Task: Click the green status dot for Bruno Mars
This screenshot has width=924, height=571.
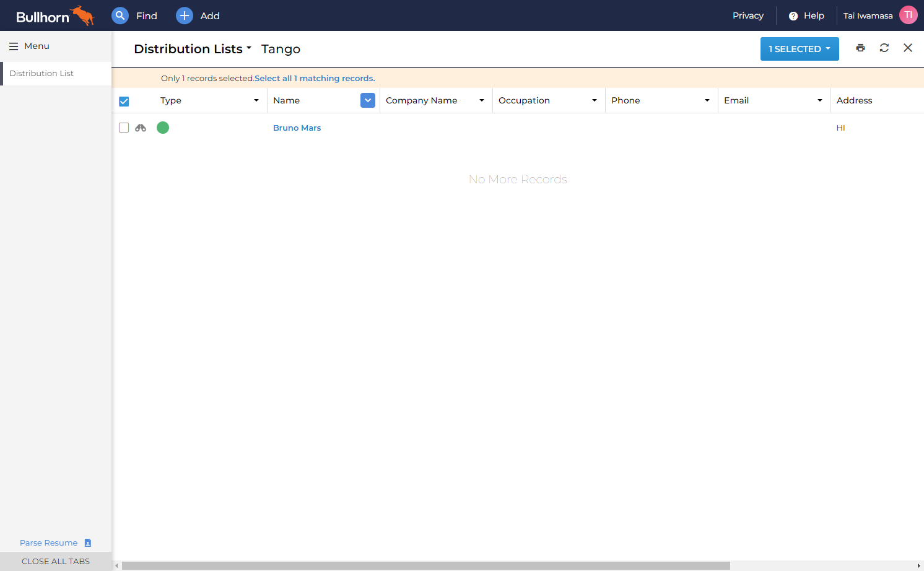Action: tap(163, 128)
